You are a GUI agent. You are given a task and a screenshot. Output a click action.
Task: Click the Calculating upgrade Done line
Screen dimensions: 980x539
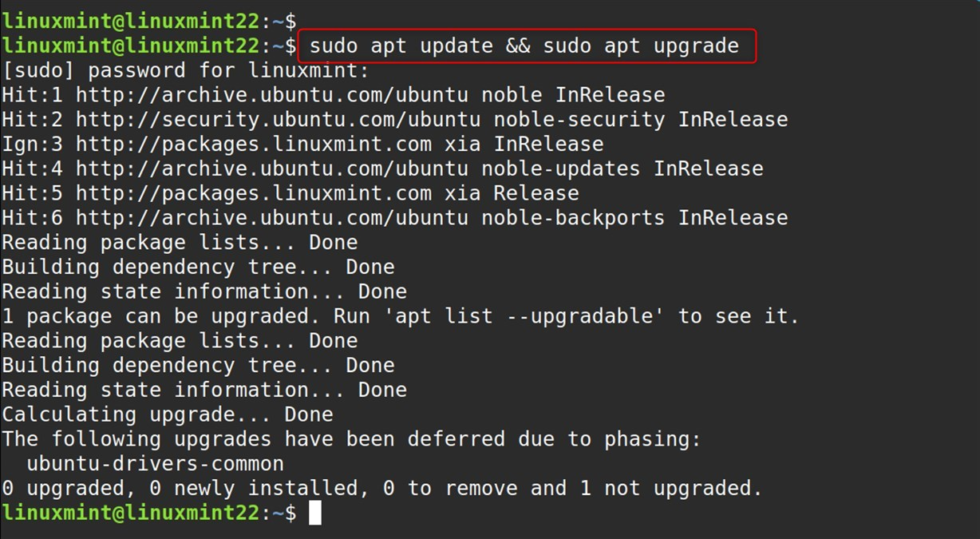(168, 414)
